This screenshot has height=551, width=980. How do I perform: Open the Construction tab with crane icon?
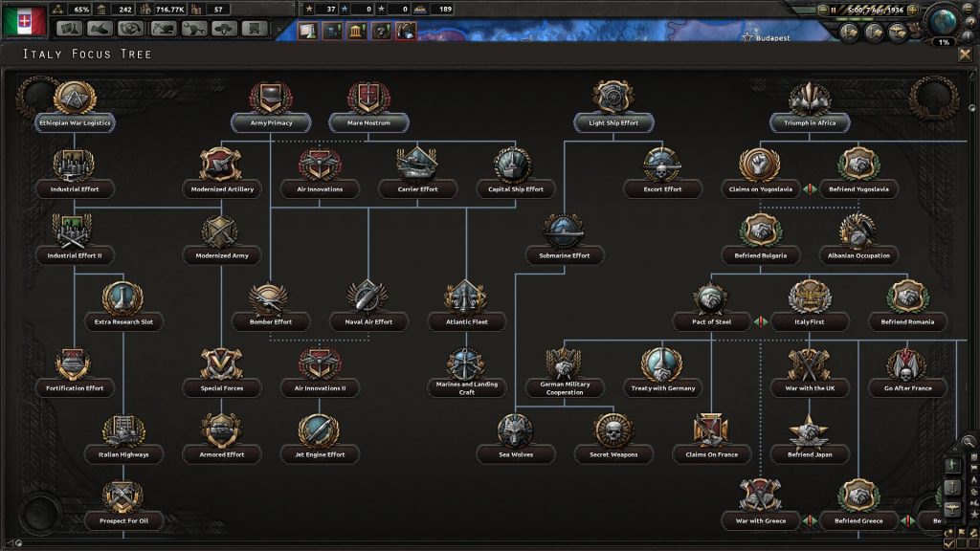(163, 29)
